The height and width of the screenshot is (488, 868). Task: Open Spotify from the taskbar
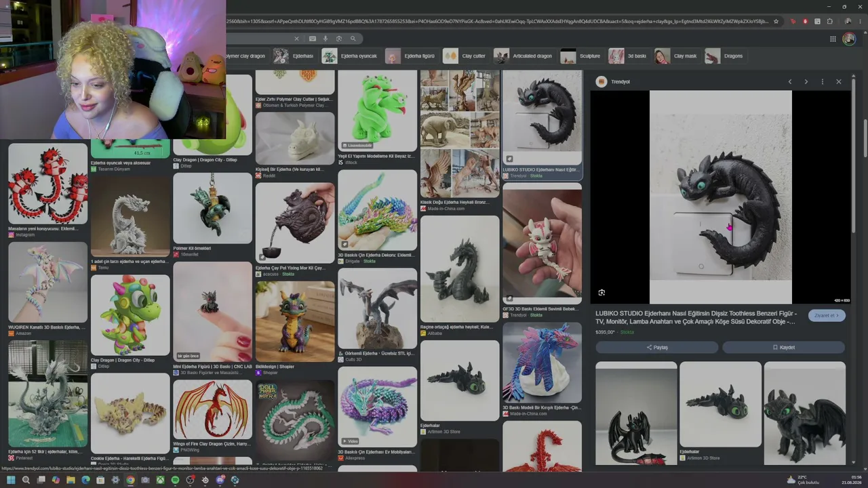[x=175, y=480]
